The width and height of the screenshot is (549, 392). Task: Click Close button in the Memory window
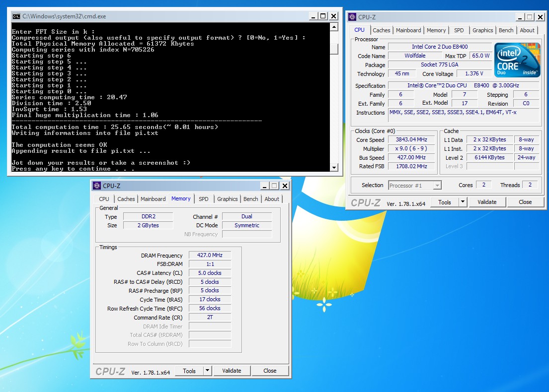[x=270, y=371]
